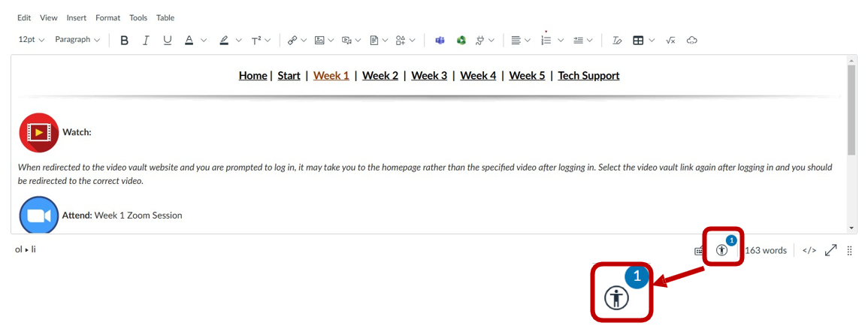868x332 pixels.
Task: Click the text align icon
Action: (x=516, y=41)
